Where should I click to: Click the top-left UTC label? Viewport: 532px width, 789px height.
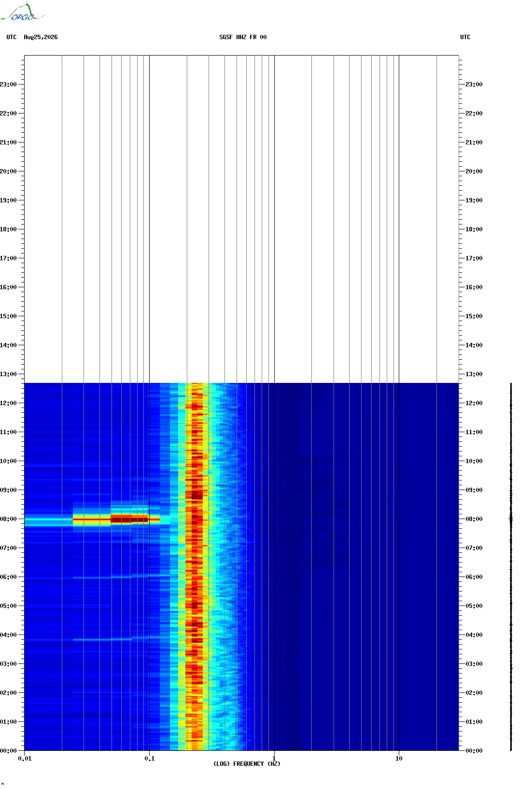tap(12, 37)
